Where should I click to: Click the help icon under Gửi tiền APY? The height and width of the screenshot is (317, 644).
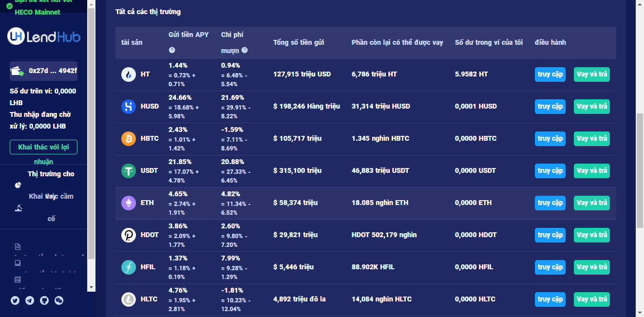click(x=172, y=50)
